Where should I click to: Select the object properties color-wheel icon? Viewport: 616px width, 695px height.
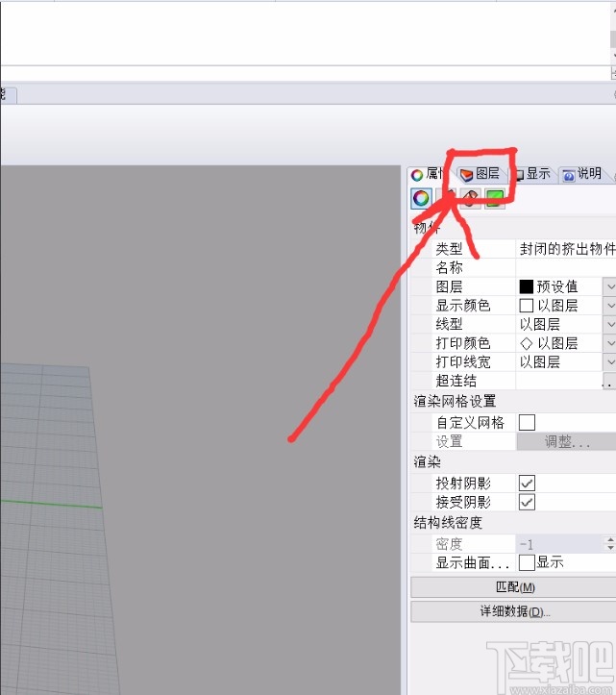421,198
